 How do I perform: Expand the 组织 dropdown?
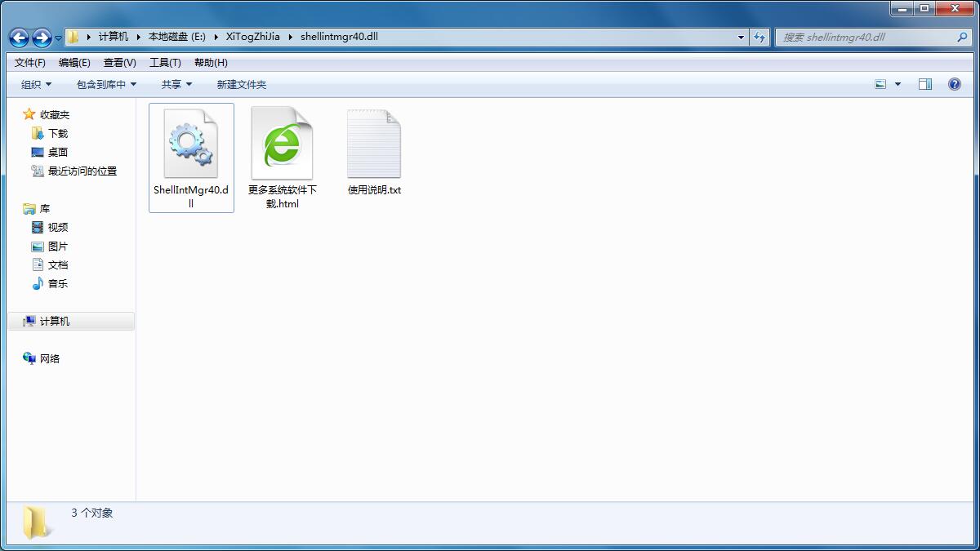pyautogui.click(x=33, y=82)
